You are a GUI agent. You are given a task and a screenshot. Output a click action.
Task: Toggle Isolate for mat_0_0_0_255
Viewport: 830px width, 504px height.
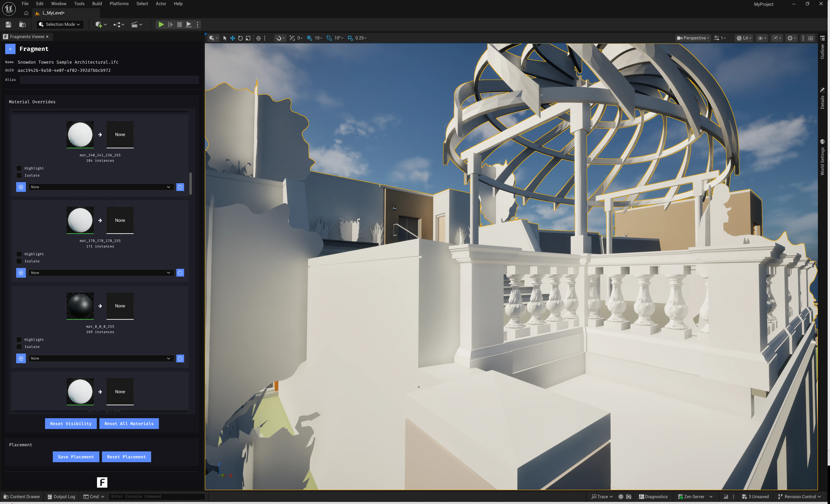[x=19, y=347]
